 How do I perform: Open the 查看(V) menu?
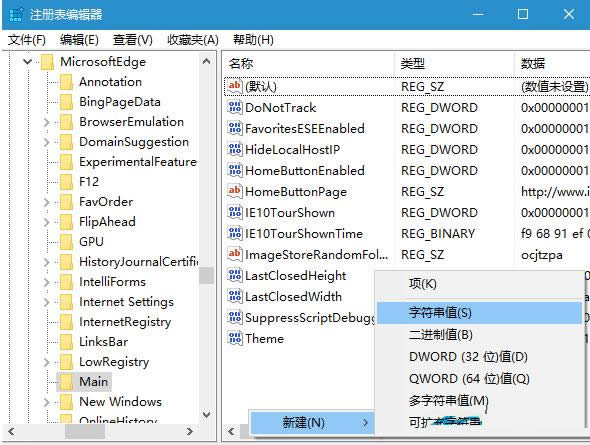click(133, 39)
